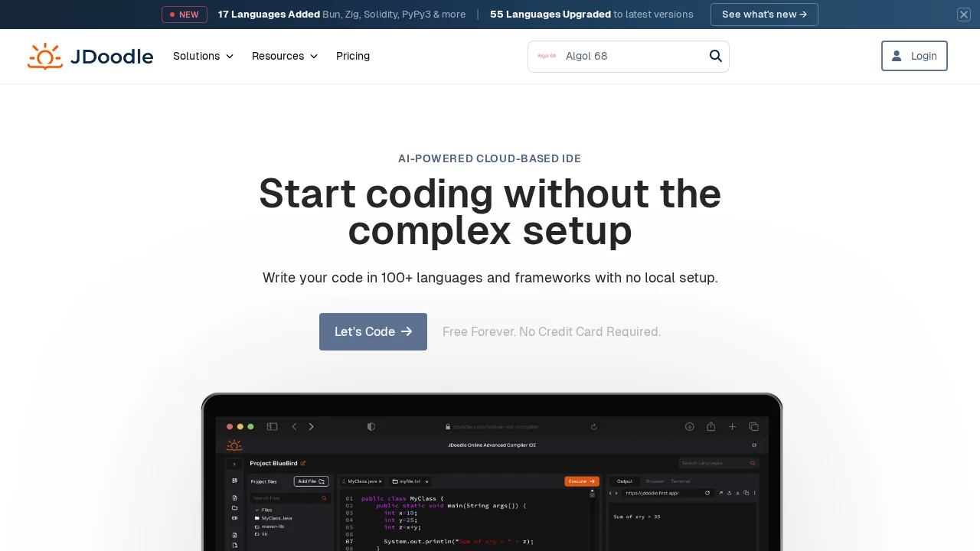Click the Let's Code button
The image size is (980, 551).
click(x=373, y=331)
